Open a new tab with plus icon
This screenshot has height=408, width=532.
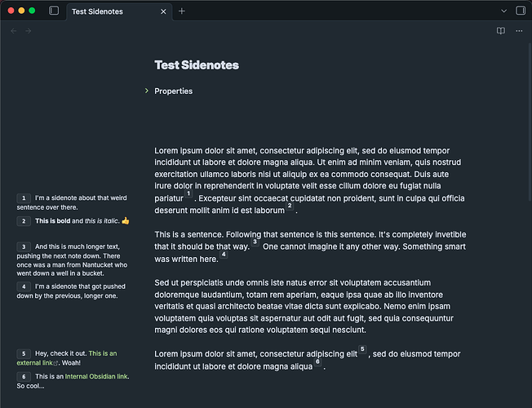tap(182, 11)
